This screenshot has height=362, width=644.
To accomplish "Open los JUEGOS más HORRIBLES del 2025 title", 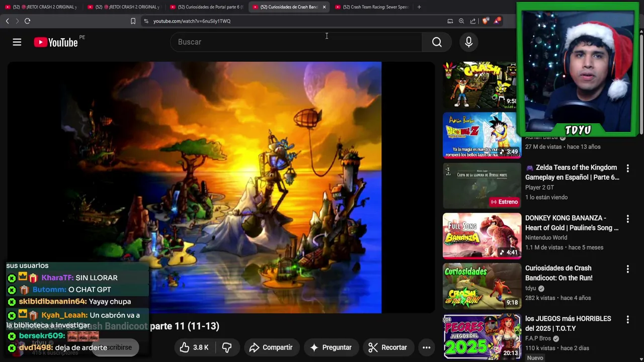I will [x=568, y=323].
